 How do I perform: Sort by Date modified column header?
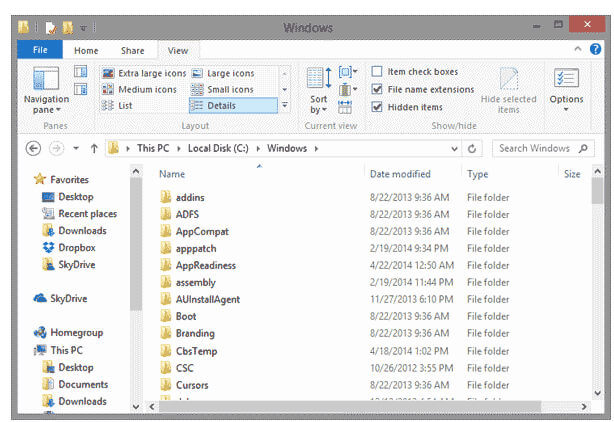(400, 174)
